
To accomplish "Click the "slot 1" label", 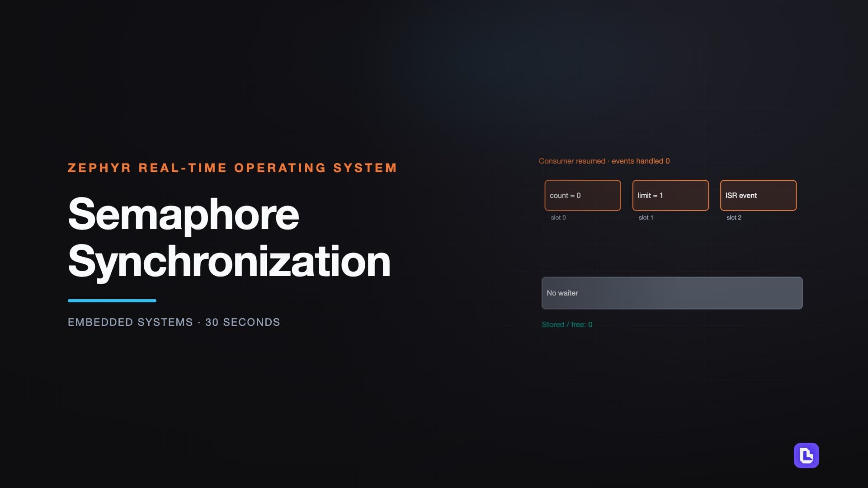I will pos(646,217).
